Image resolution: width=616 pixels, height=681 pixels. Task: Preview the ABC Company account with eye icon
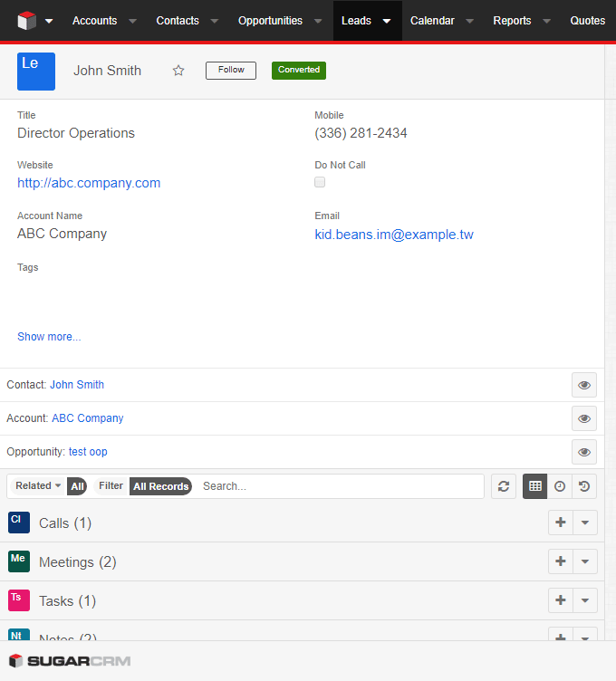coord(584,418)
